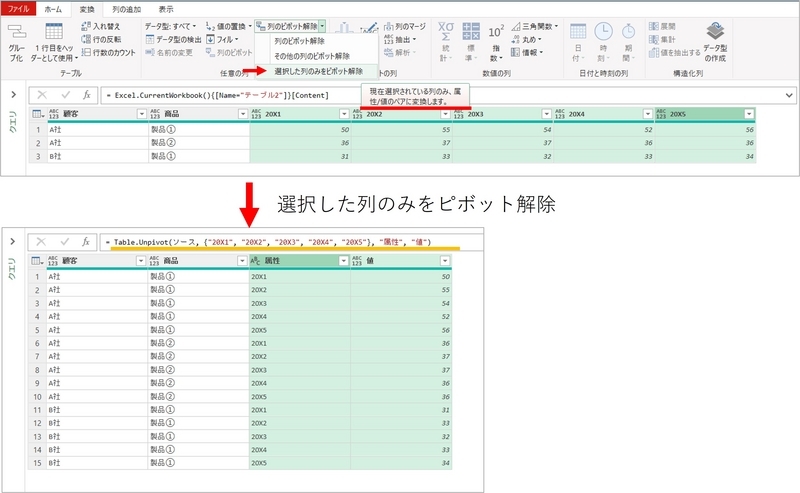Click 列のマージ (Merge Columns) icon
The image size is (800, 493).
click(x=388, y=26)
